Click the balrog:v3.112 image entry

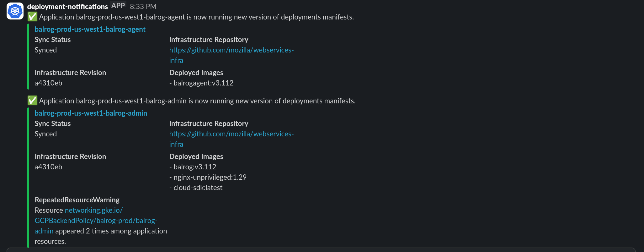click(195, 167)
